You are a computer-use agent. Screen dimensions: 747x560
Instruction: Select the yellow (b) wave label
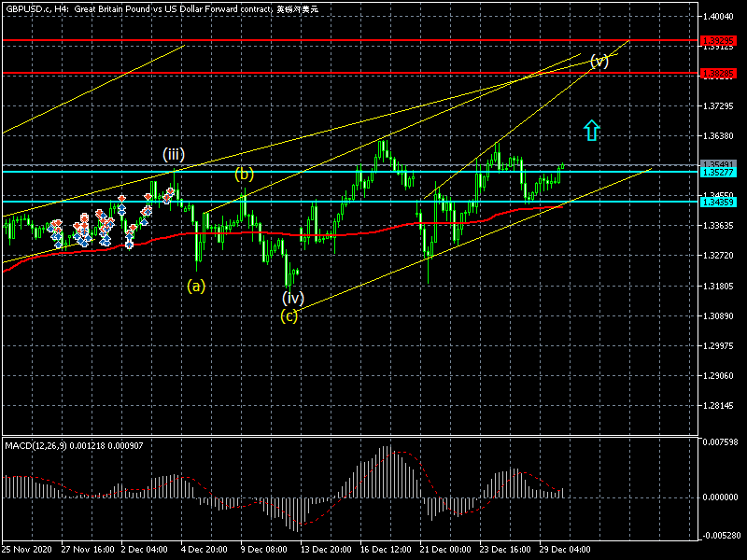244,174
